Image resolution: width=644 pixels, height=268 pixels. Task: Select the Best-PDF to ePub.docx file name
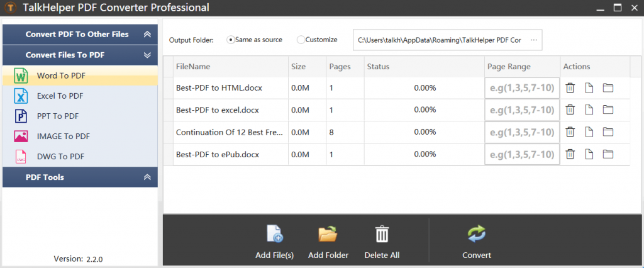(x=217, y=154)
